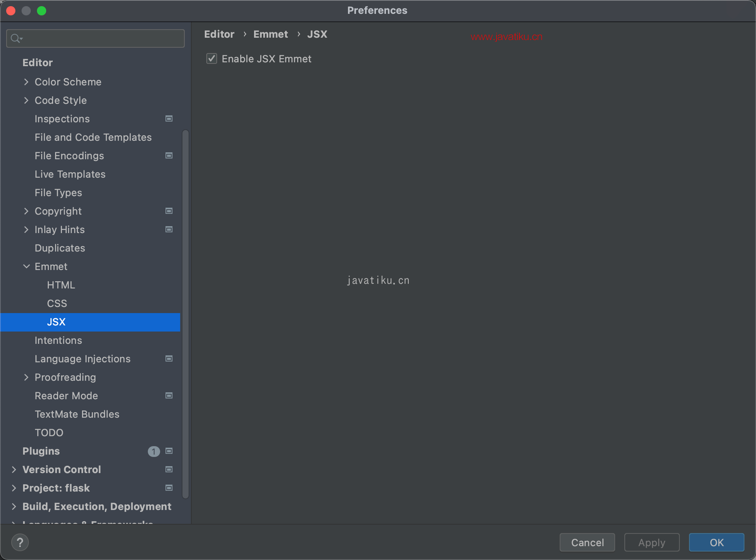
Task: Expand Build, Execution, Deployment section
Action: [14, 506]
